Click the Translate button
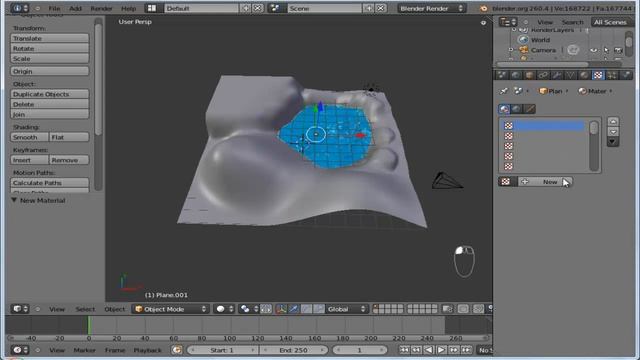 (49, 38)
